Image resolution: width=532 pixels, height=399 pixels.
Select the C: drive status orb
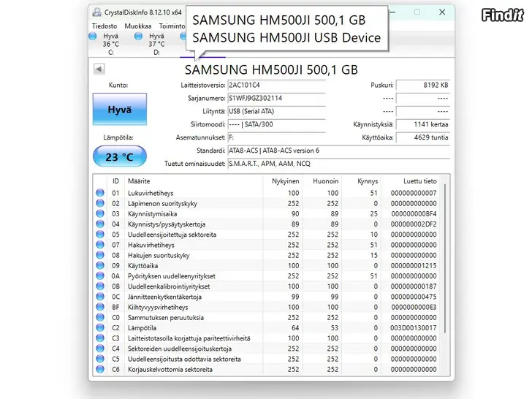coord(93,36)
